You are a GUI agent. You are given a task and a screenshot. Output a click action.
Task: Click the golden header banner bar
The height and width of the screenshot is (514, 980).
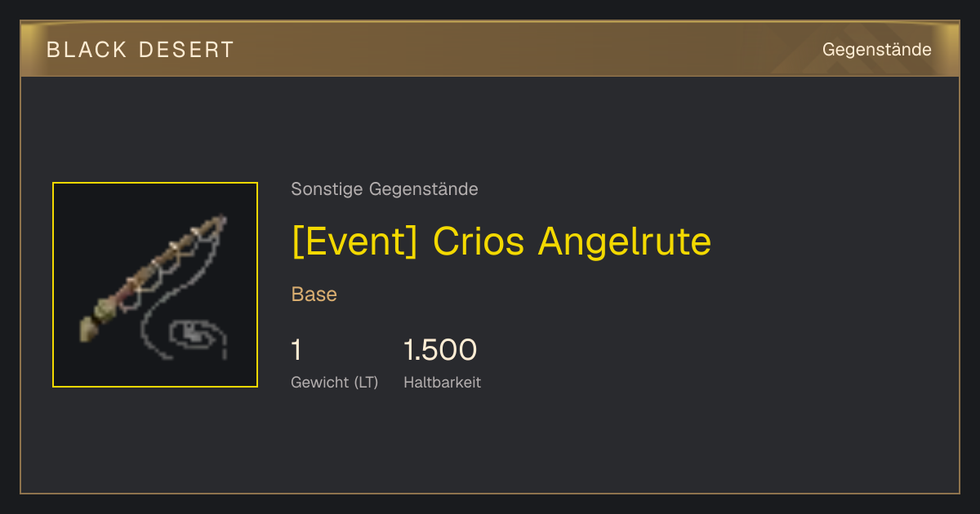pos(490,49)
